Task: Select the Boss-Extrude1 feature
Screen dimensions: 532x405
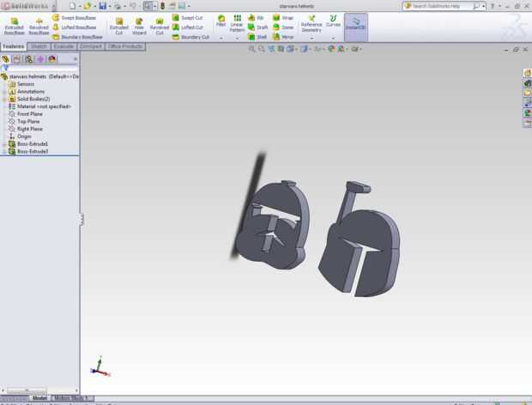Action: coord(28,144)
